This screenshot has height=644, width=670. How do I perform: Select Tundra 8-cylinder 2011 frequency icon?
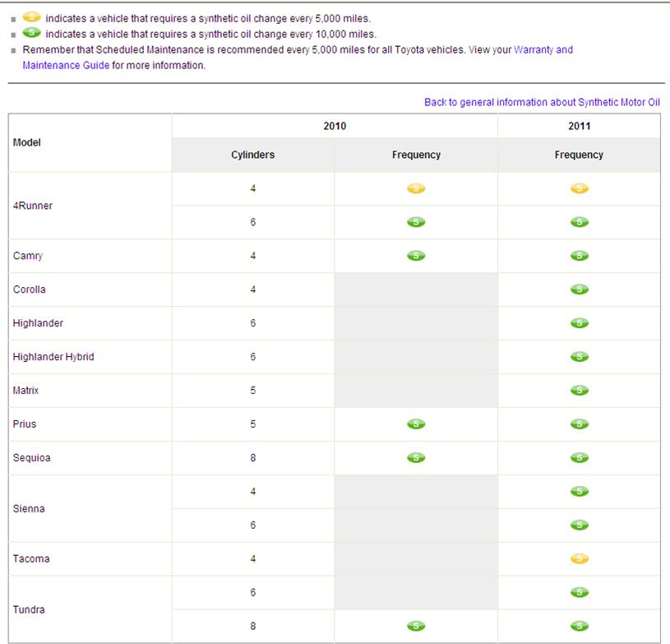[580, 626]
